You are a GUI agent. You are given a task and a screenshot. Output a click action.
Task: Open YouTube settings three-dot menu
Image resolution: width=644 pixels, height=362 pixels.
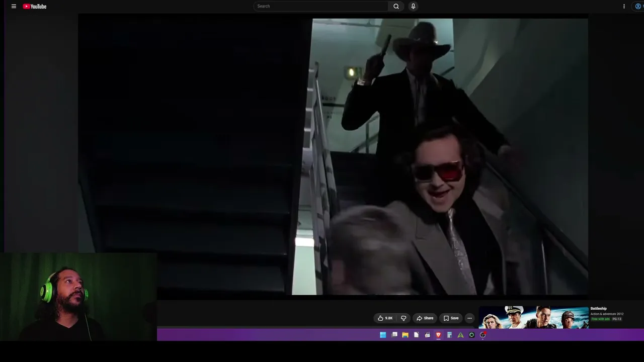pos(624,7)
